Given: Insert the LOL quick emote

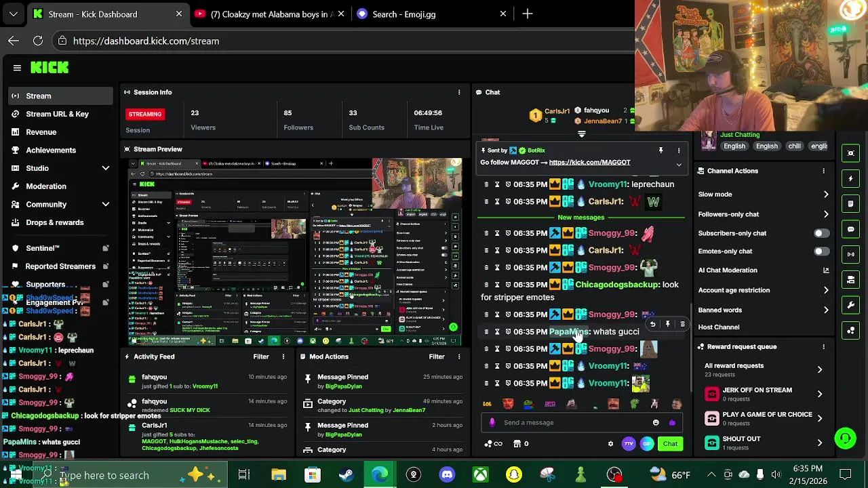Looking at the screenshot, I should coord(487,404).
